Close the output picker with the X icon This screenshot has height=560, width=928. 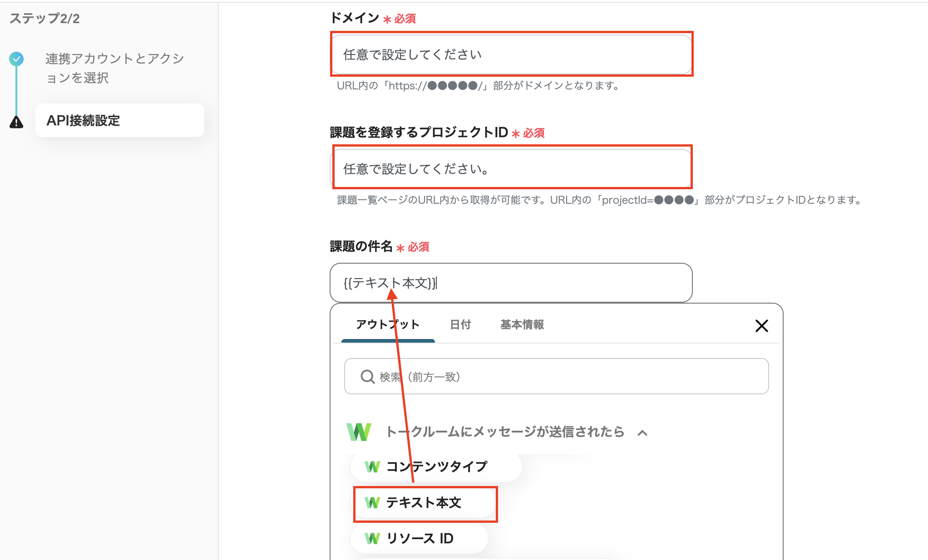point(761,325)
